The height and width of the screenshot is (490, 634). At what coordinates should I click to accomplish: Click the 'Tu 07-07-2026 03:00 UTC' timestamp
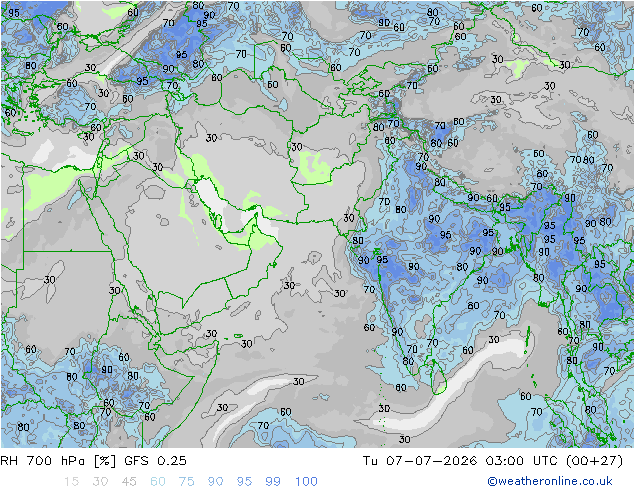[461, 461]
